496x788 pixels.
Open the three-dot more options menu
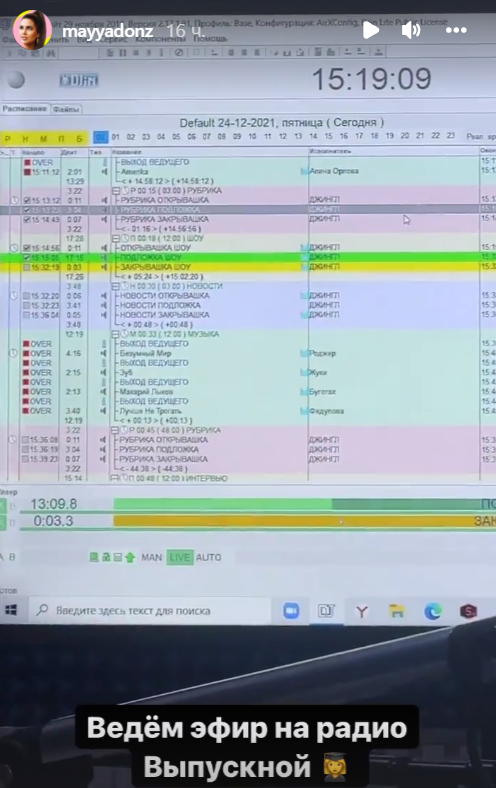point(456,30)
